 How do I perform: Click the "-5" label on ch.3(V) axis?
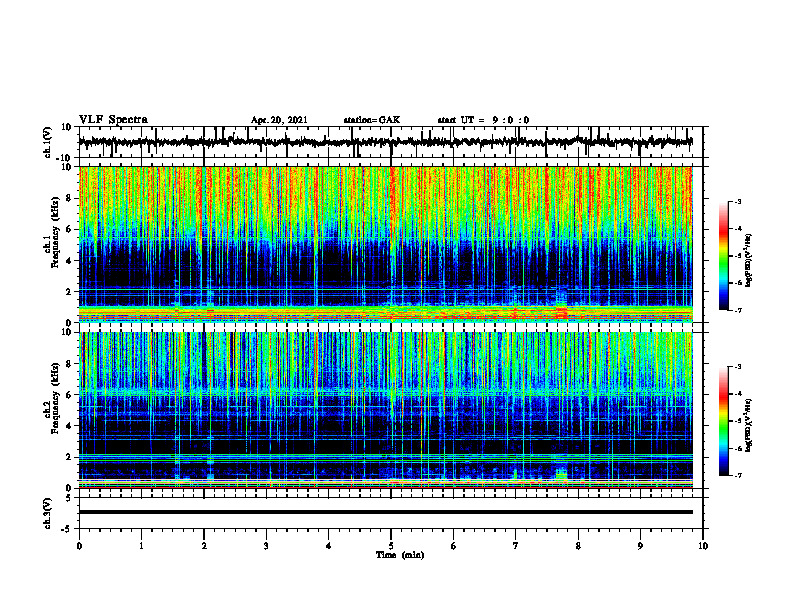tap(68, 529)
